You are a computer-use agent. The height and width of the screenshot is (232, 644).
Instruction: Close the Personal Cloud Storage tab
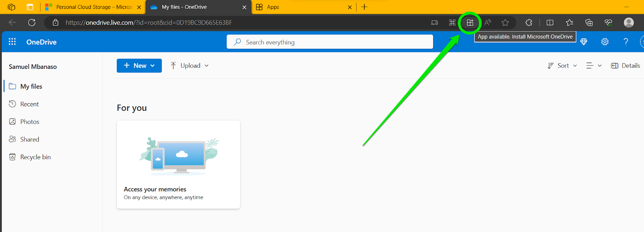[x=139, y=7]
